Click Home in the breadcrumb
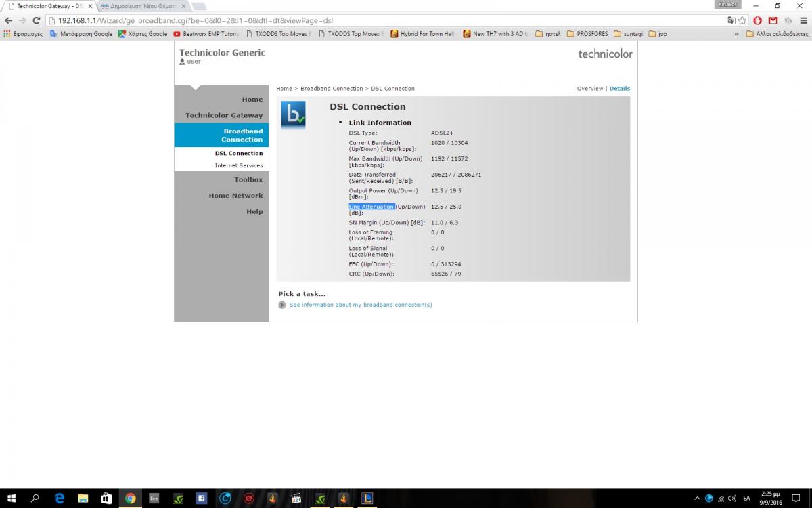This screenshot has height=508, width=812. [x=284, y=89]
